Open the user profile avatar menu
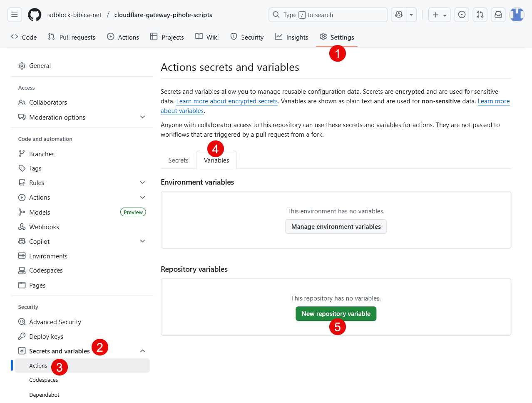 (517, 15)
